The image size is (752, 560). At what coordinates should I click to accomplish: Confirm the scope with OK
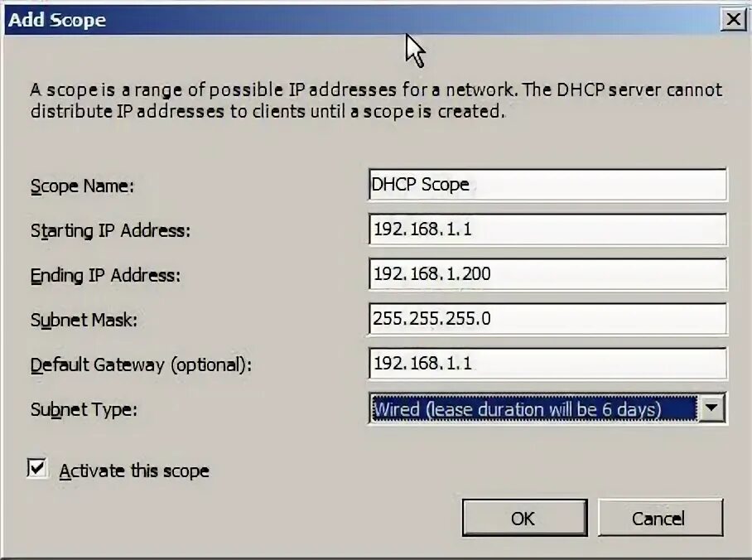coord(525,518)
